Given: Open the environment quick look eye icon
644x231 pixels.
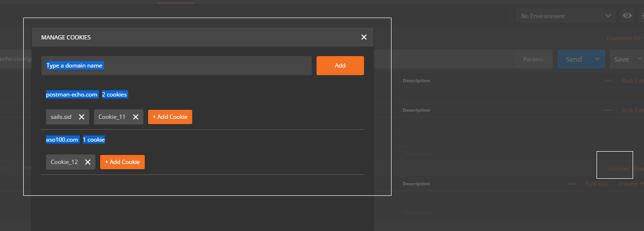Looking at the screenshot, I should [x=627, y=16].
